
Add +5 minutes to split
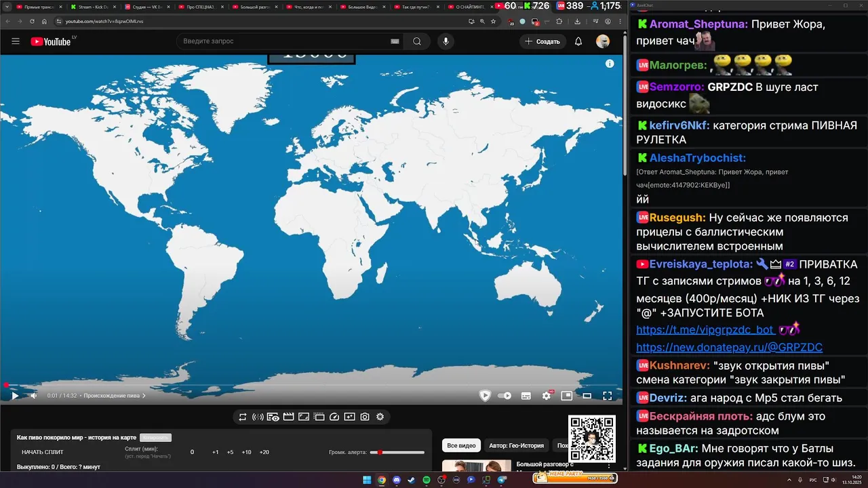(x=231, y=452)
